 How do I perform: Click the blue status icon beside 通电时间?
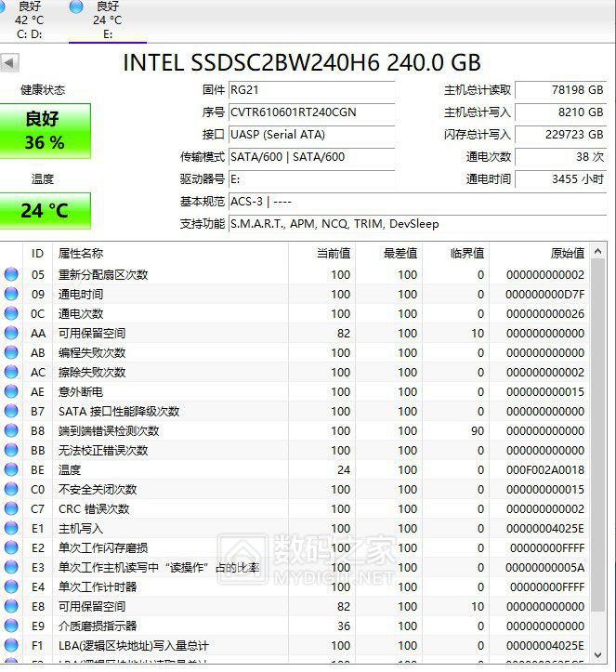[x=11, y=294]
